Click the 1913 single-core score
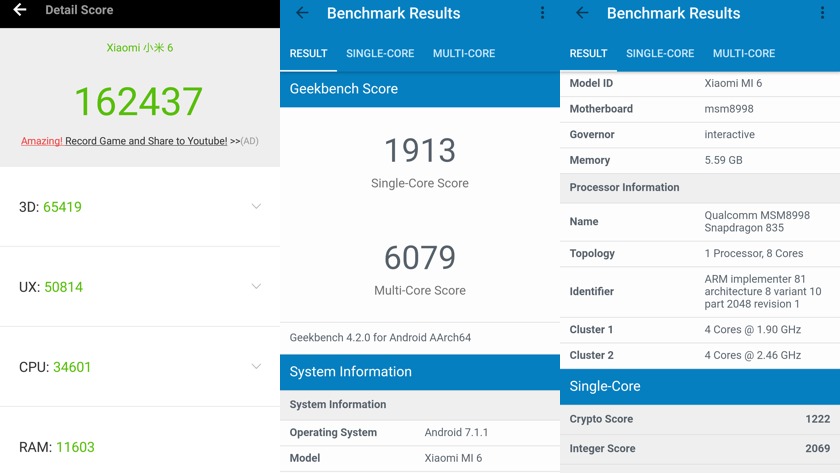The height and width of the screenshot is (473, 840). pos(420,151)
